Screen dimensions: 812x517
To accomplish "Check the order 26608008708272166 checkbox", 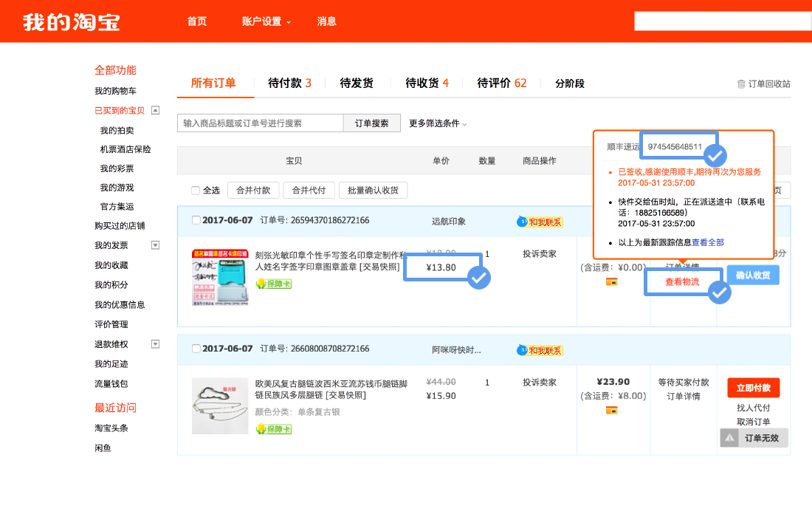I will [196, 349].
